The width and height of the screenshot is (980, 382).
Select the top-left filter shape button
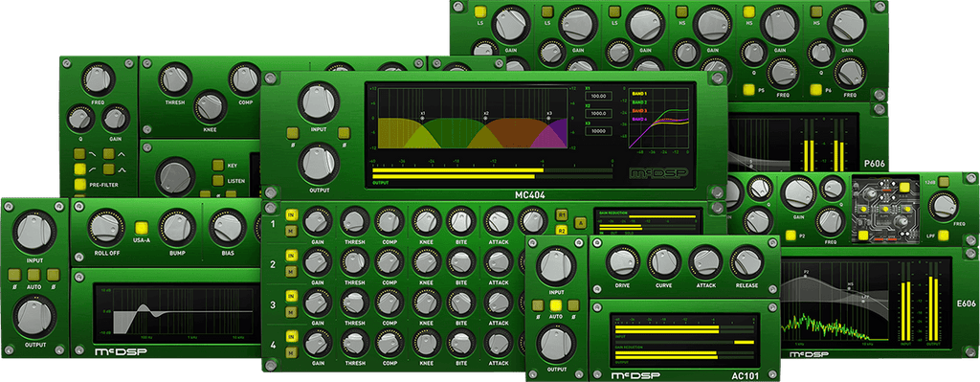tap(79, 154)
